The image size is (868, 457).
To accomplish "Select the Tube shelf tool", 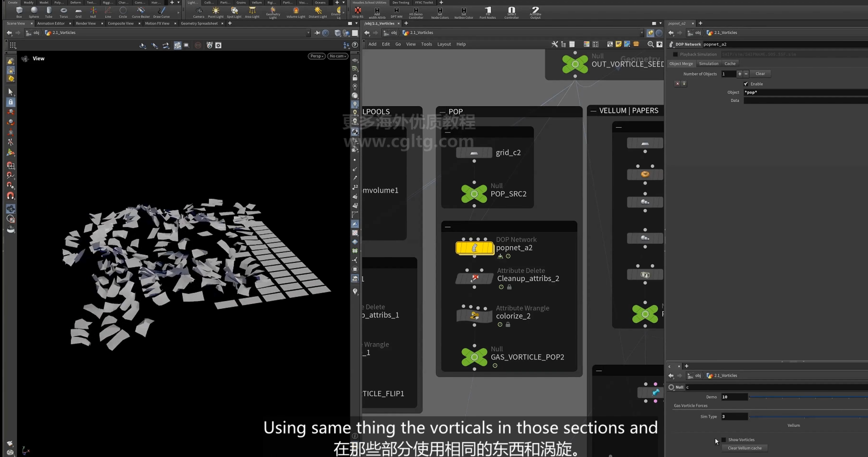I will coord(49,12).
